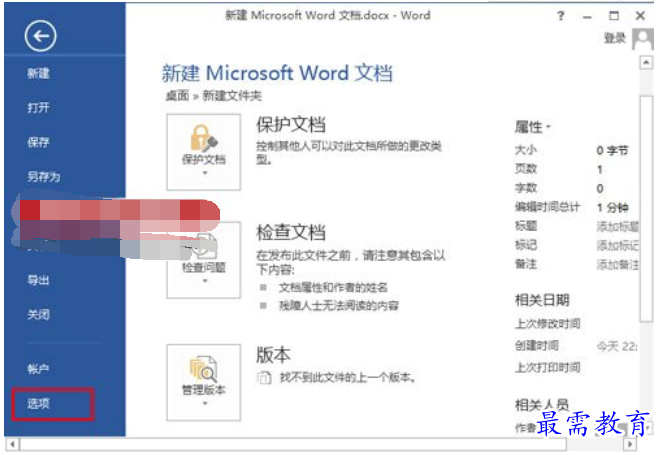The width and height of the screenshot is (658, 455).
Task: Click the 字数 label
Action: click(526, 188)
